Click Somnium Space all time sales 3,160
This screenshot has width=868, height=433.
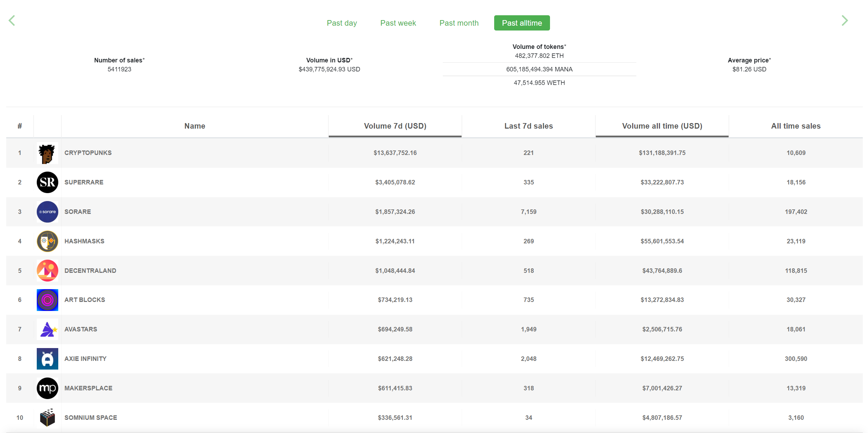pyautogui.click(x=796, y=418)
